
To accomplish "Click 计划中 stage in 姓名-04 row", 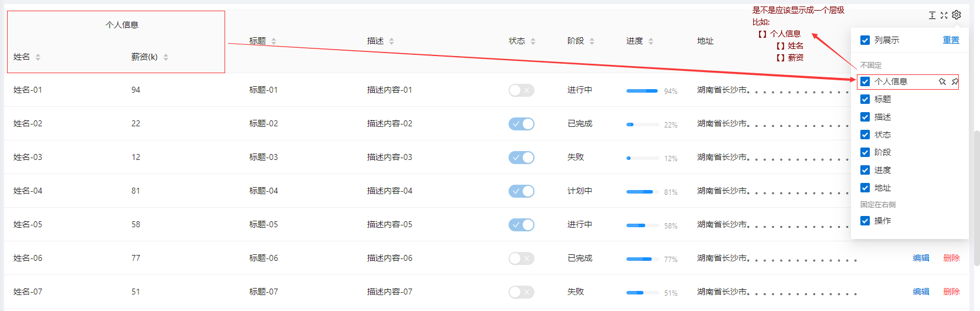I will point(580,191).
